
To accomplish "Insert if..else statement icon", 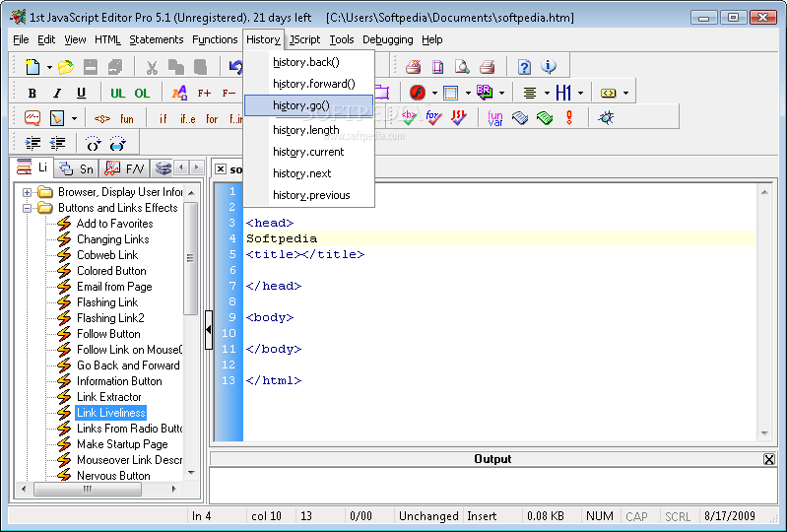I will (188, 119).
